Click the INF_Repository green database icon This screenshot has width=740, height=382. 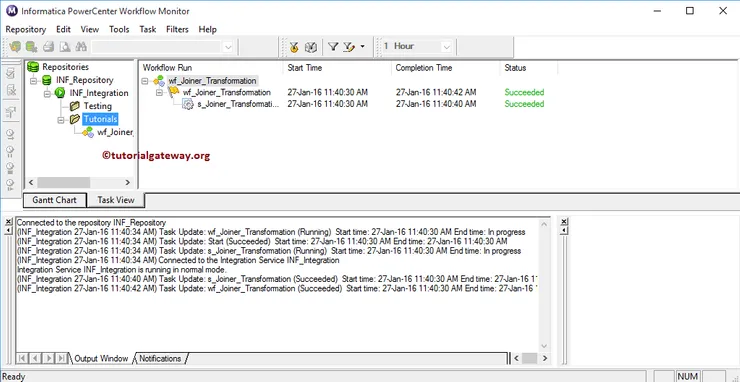[x=47, y=80]
